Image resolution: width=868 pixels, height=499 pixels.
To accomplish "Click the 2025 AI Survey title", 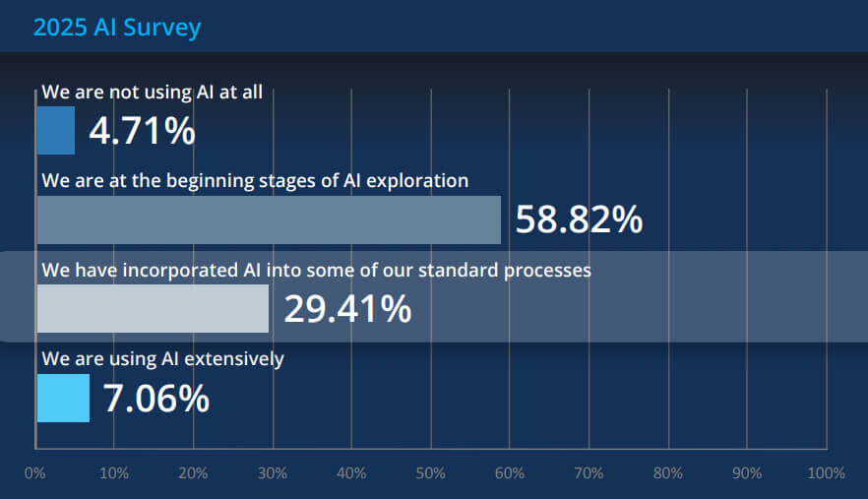I will (116, 28).
